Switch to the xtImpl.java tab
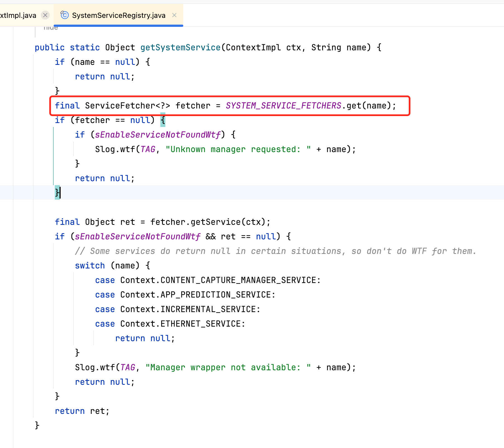The height and width of the screenshot is (448, 504). [x=18, y=15]
